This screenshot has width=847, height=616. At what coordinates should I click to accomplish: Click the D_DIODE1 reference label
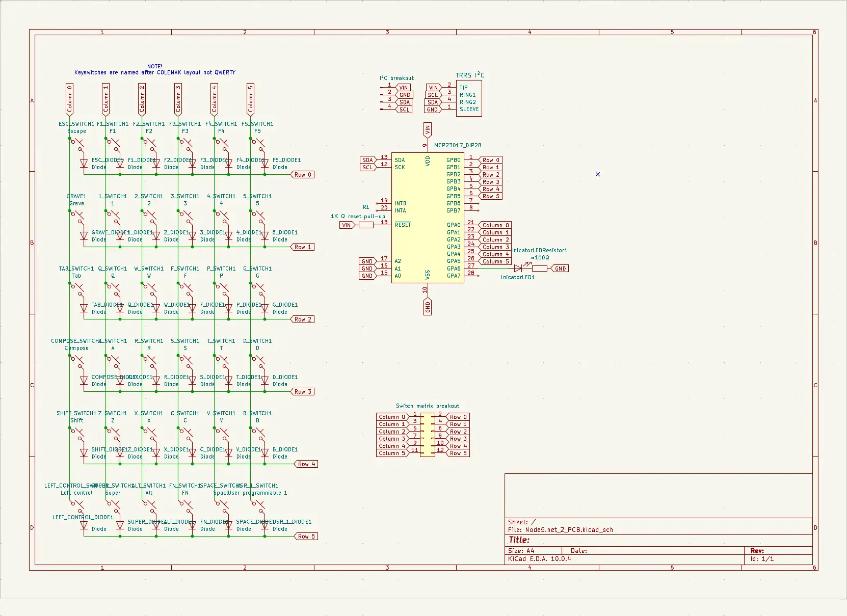pyautogui.click(x=285, y=377)
